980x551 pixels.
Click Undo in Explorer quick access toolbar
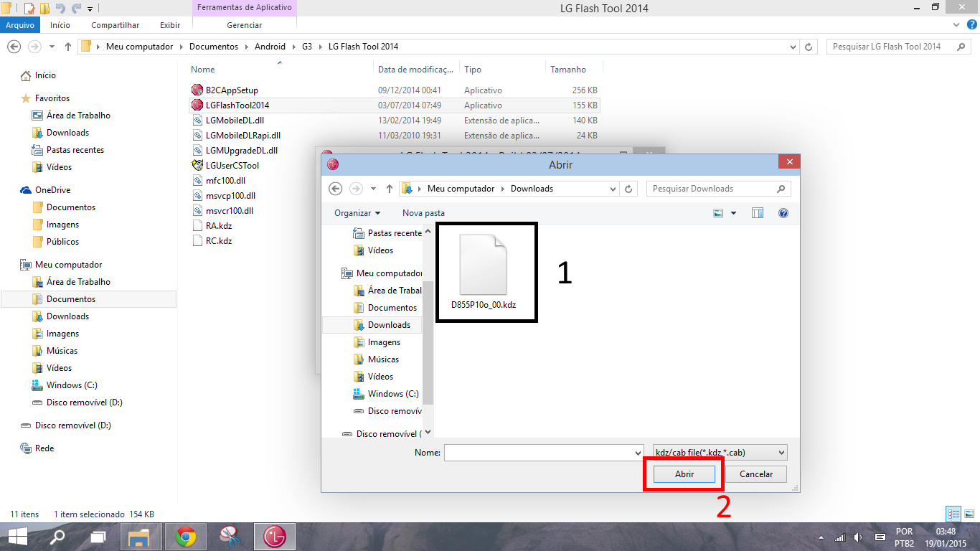pos(60,9)
